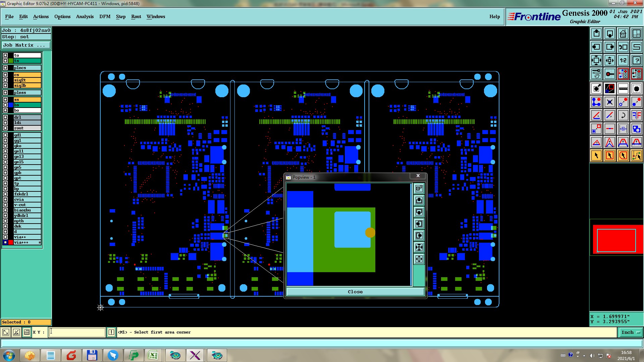
Task: Open the DFM menu
Action: pos(105,16)
